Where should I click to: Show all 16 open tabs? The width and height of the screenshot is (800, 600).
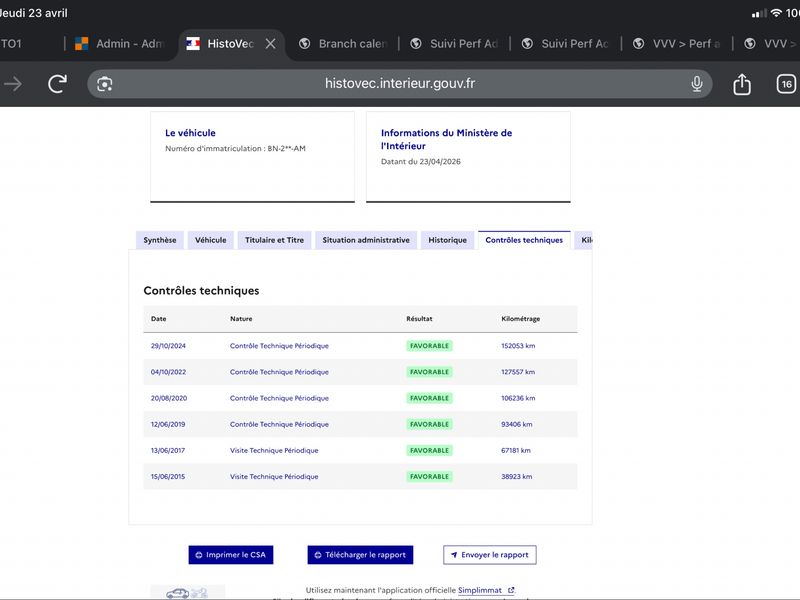tap(786, 84)
